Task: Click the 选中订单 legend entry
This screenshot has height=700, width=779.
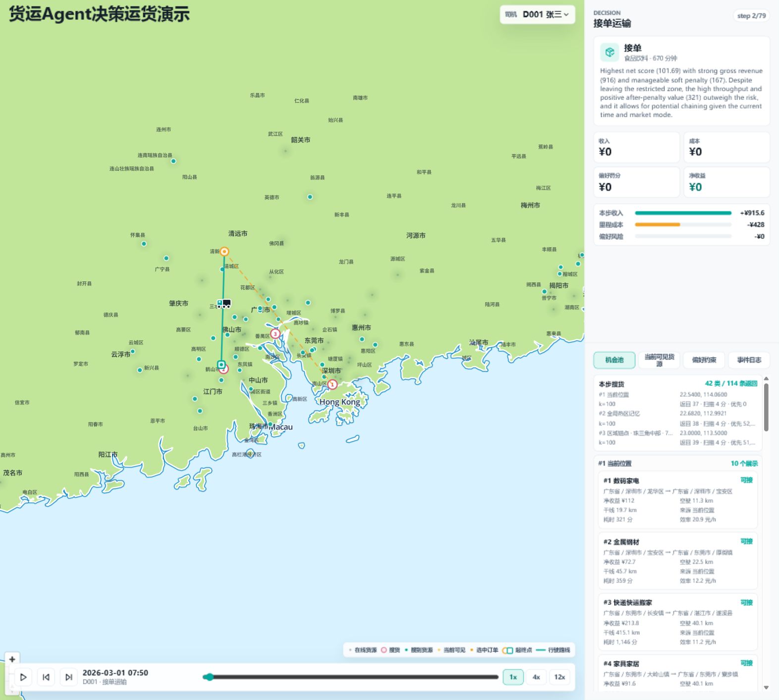Action: (x=485, y=650)
